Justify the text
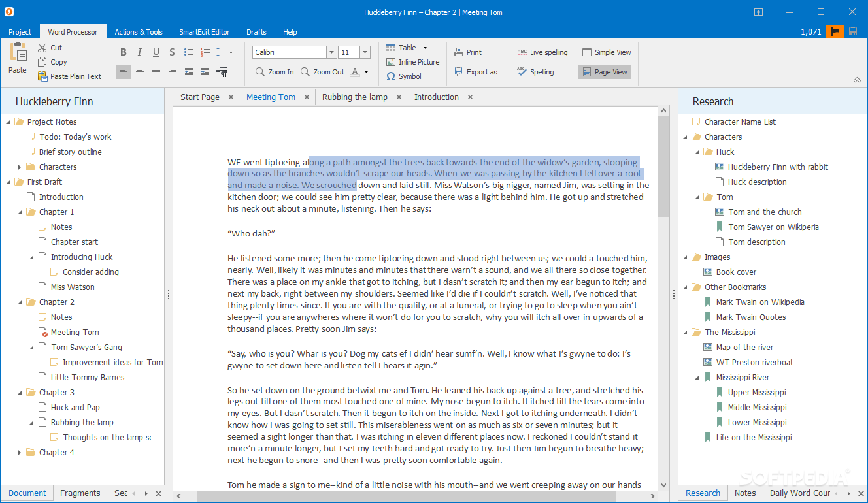The height and width of the screenshot is (503, 868). coord(156,72)
